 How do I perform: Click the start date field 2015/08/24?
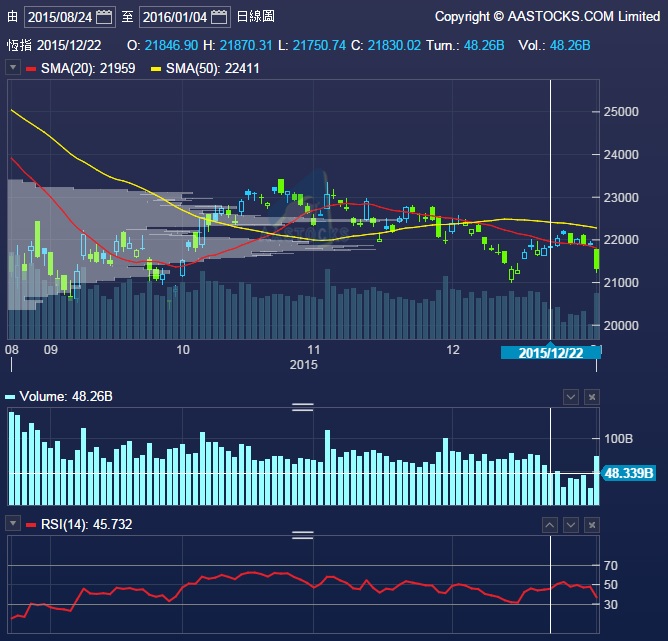(x=58, y=17)
